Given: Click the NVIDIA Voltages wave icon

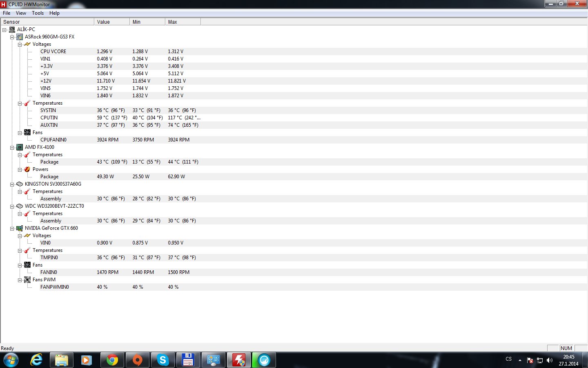Looking at the screenshot, I should pyautogui.click(x=27, y=236).
